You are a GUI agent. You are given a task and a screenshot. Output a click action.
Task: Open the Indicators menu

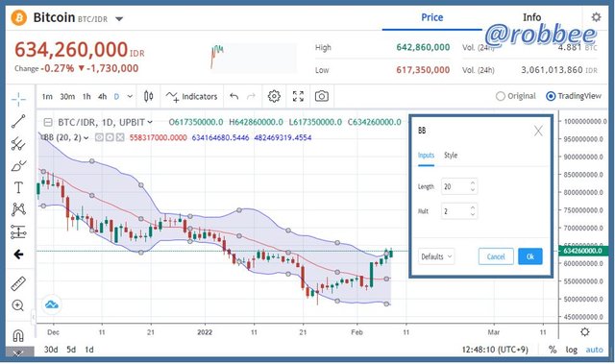pos(191,96)
